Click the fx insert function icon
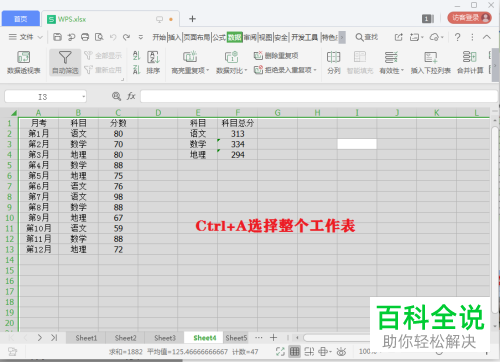 [x=131, y=96]
